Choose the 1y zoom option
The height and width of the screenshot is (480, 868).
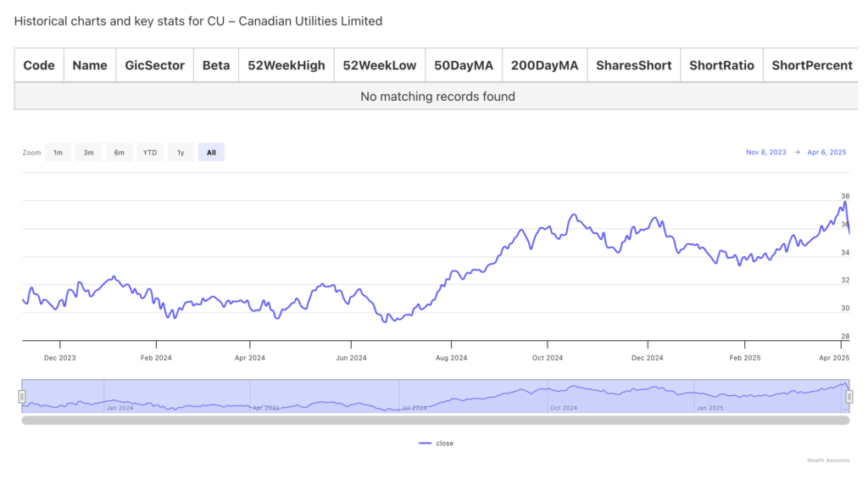181,153
